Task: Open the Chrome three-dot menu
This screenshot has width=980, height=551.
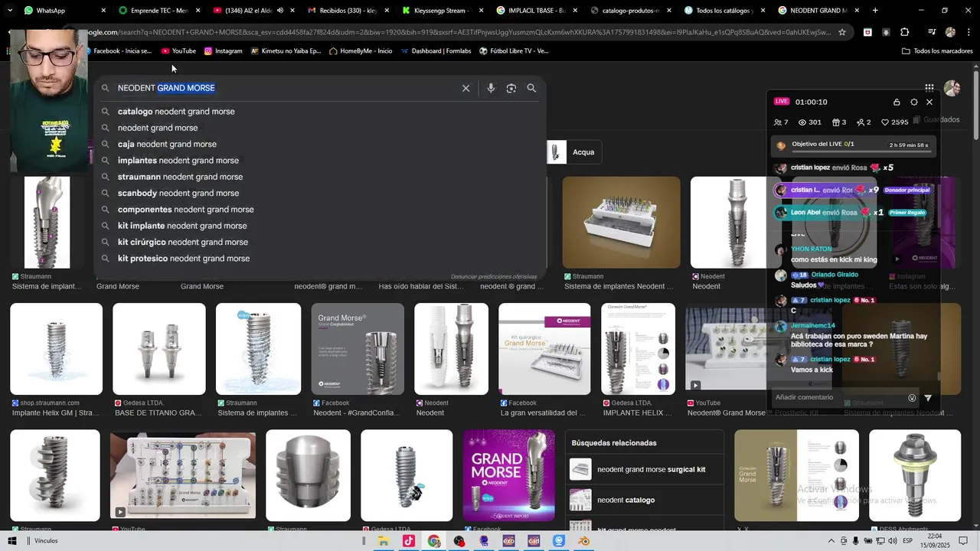Action: (969, 32)
